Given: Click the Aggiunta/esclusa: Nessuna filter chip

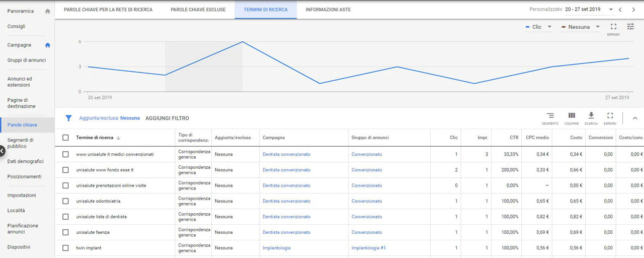Looking at the screenshot, I should point(109,118).
